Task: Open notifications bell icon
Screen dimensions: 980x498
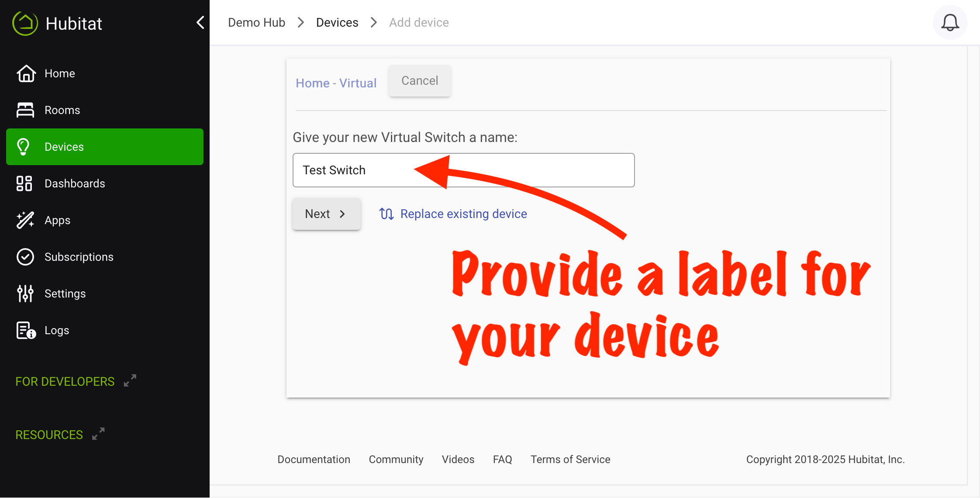Action: [x=950, y=23]
